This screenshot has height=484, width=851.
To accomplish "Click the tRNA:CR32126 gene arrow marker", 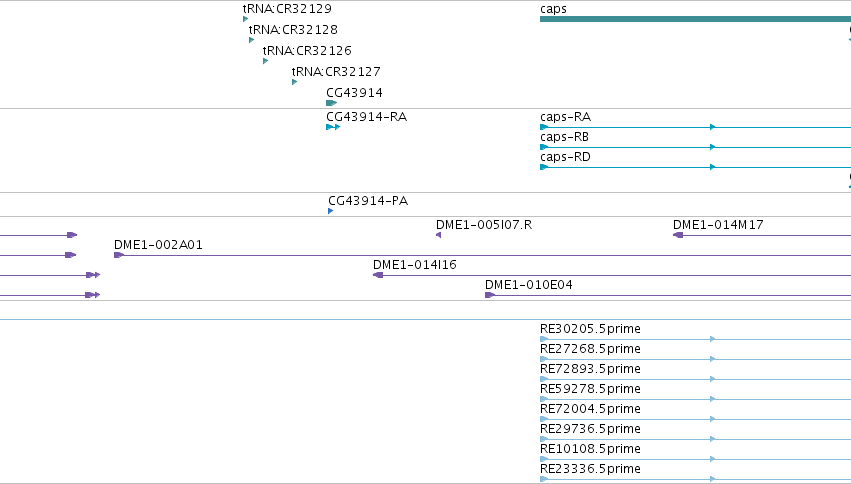I will click(x=265, y=61).
